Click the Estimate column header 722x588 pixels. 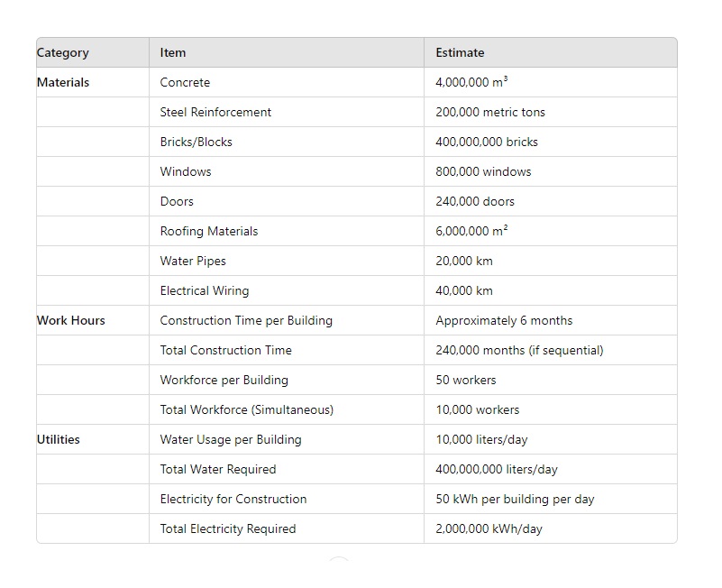click(x=460, y=52)
